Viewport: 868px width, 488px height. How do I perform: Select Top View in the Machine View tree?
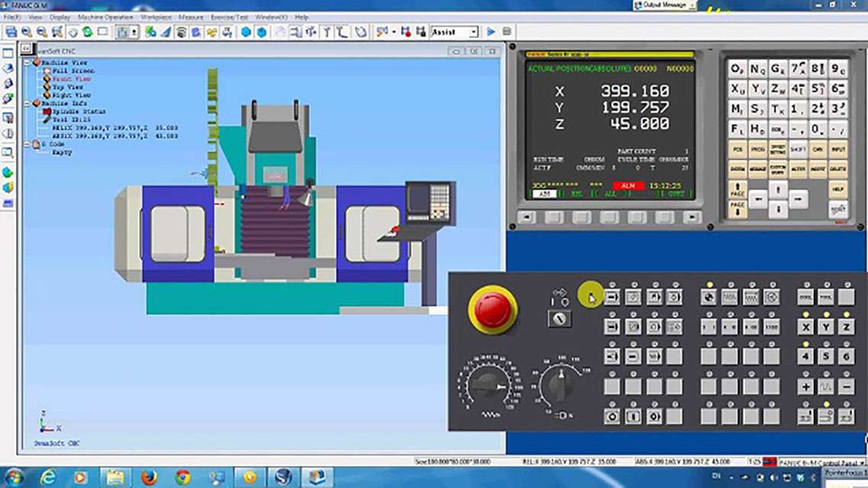(68, 87)
